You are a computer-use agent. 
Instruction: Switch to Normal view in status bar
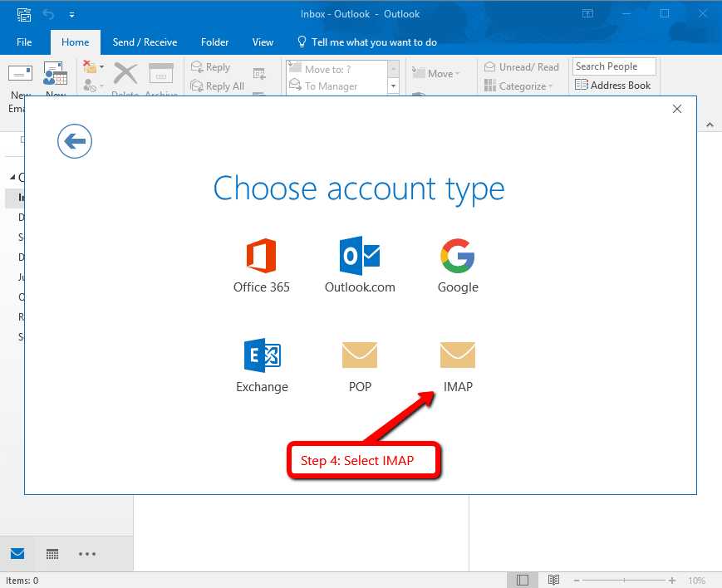(x=522, y=581)
